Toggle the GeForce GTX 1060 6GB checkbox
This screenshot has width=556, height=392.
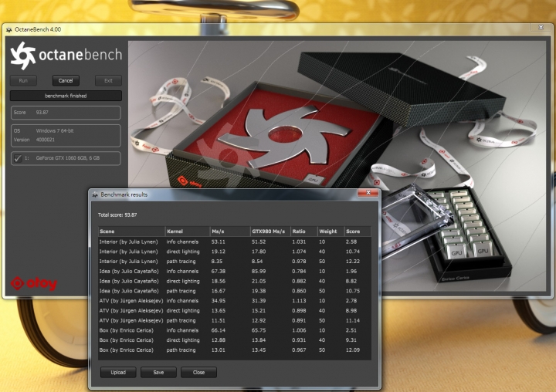point(17,158)
